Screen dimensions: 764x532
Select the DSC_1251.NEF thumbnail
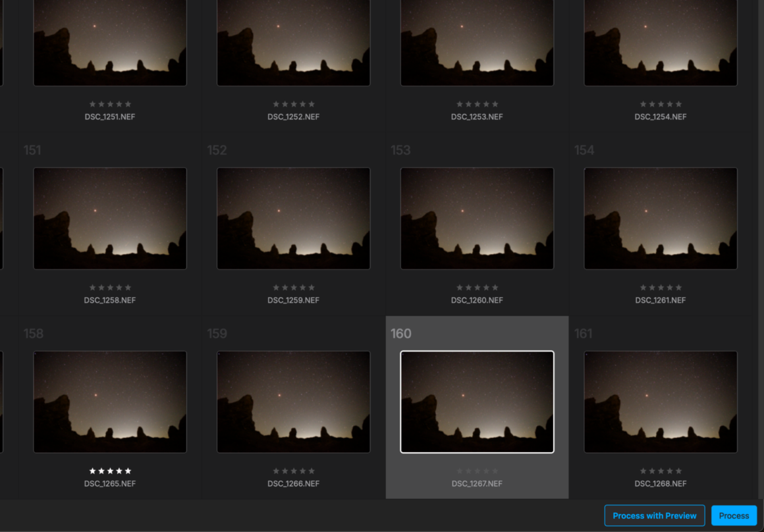click(110, 41)
